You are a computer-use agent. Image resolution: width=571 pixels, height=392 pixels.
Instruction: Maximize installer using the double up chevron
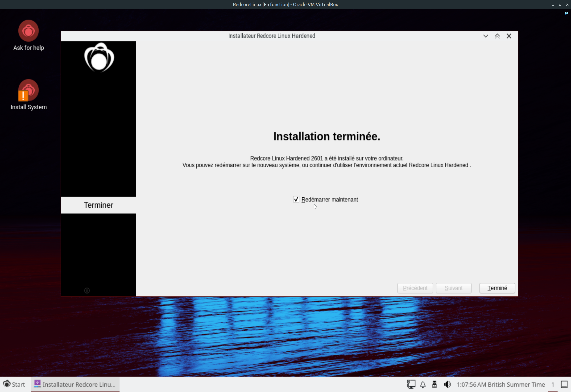pos(497,36)
